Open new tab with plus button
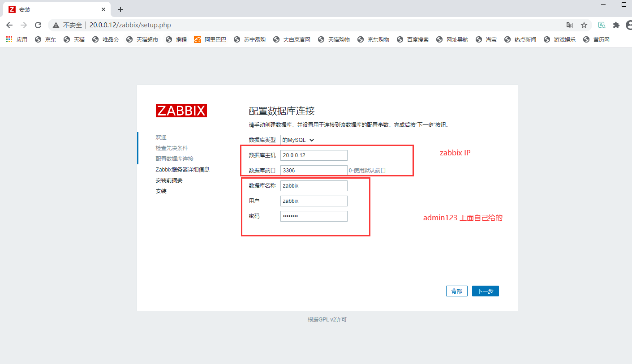Viewport: 632px width, 364px height. [x=120, y=9]
